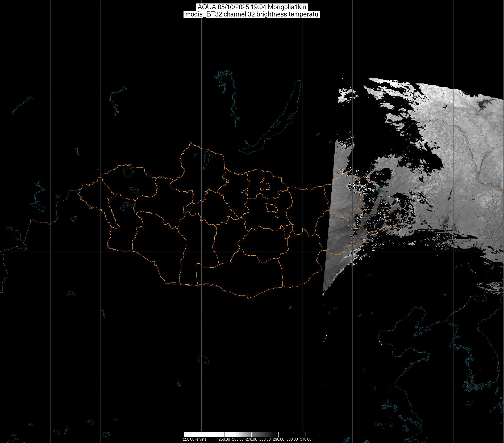Click the white leftmost colorbar segment
504x443 pixels.
tap(190, 434)
